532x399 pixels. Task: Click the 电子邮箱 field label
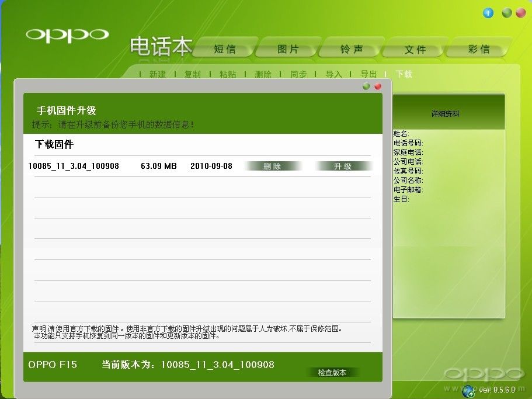(408, 190)
